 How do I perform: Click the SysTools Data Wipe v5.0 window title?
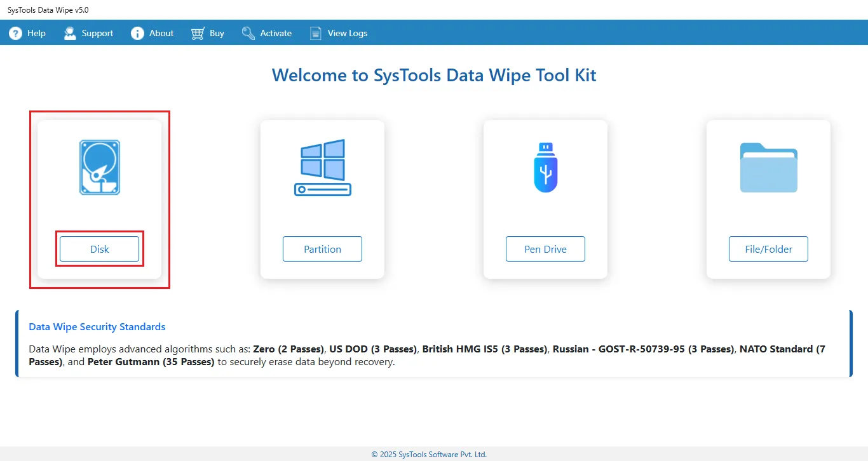click(48, 10)
